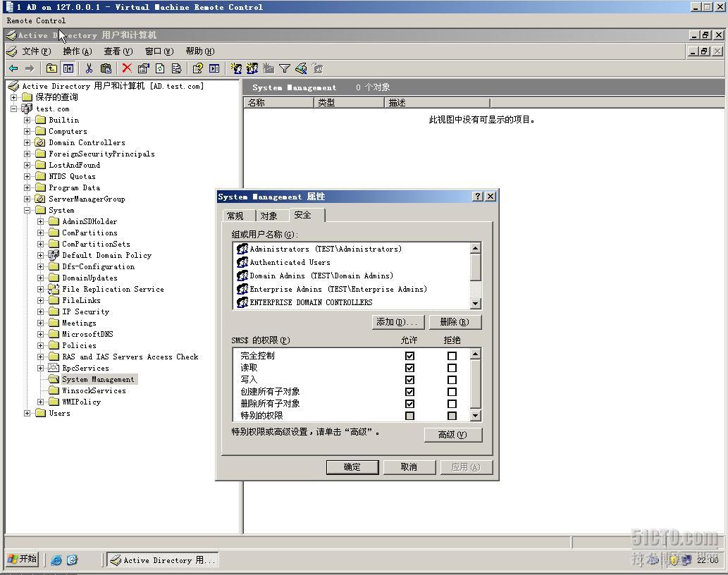The image size is (728, 575).
Task: Check Deny for 删除所有子对象
Action: point(452,404)
